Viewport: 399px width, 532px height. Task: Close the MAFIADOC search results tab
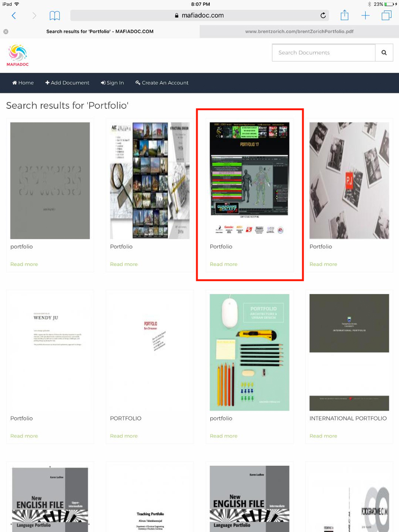coord(6,31)
